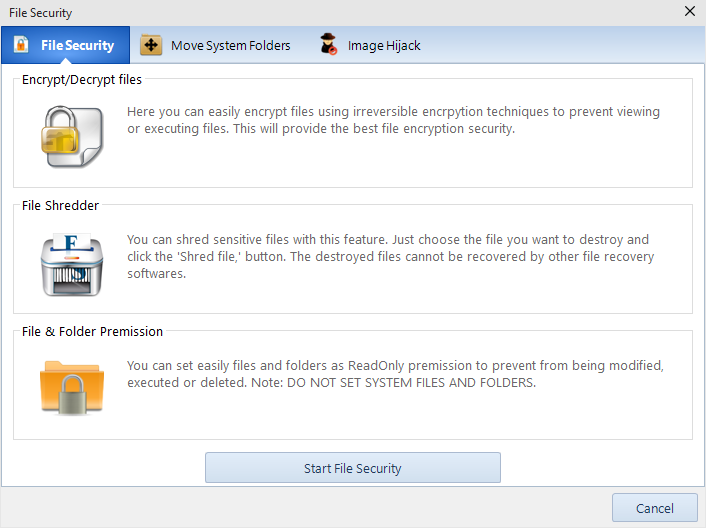Click the File Shredder machine icon
Viewport: 706px width, 528px height.
[72, 264]
